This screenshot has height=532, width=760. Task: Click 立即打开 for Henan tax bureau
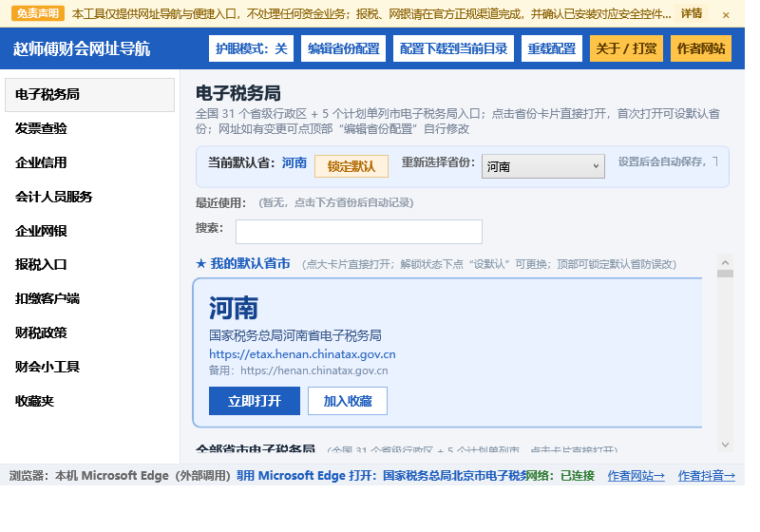click(x=255, y=401)
